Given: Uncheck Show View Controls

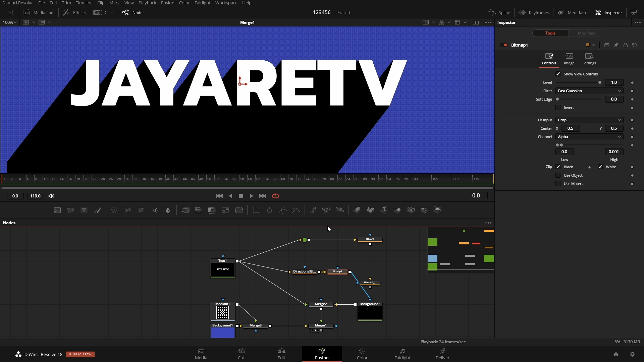Looking at the screenshot, I should [x=558, y=74].
